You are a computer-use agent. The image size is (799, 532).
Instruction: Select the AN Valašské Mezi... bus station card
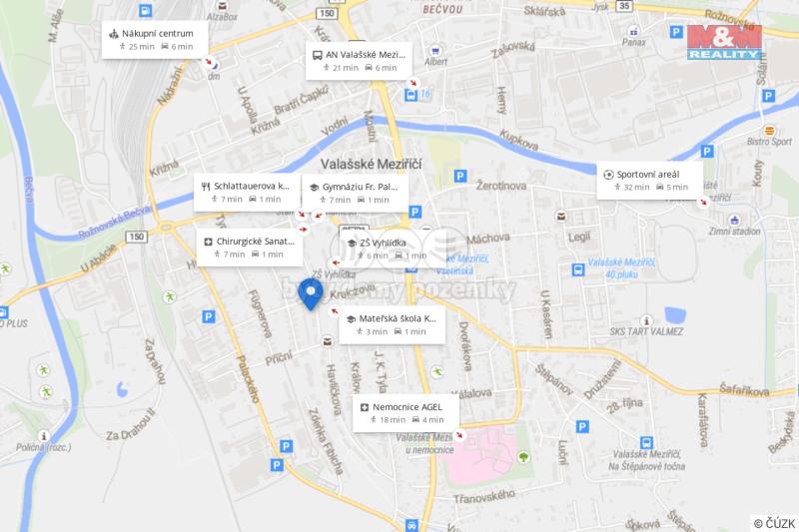pyautogui.click(x=359, y=61)
